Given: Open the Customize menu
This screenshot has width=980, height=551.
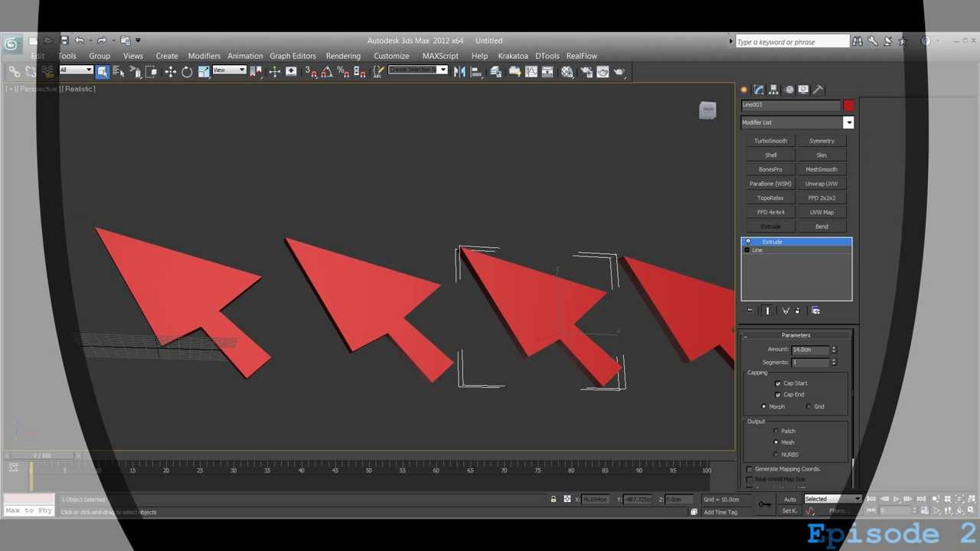Looking at the screenshot, I should pyautogui.click(x=391, y=56).
